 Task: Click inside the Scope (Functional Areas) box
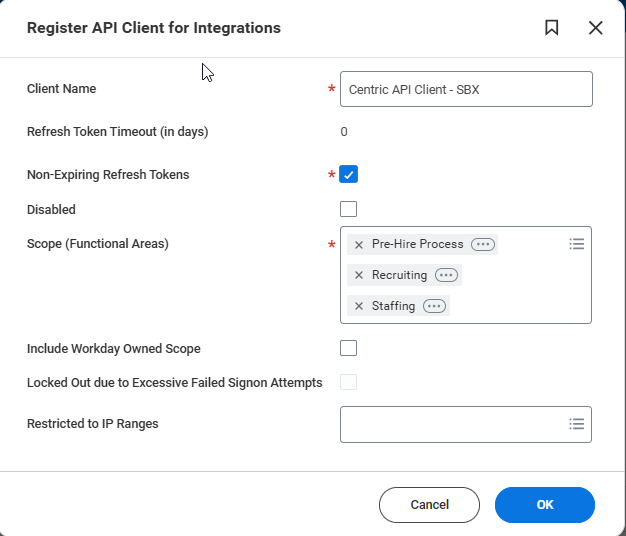pos(466,275)
